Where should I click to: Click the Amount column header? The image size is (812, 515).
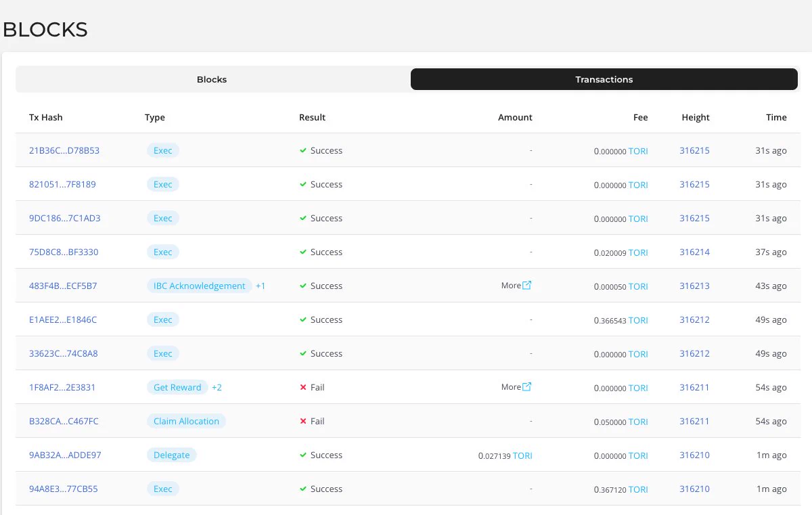pos(515,117)
